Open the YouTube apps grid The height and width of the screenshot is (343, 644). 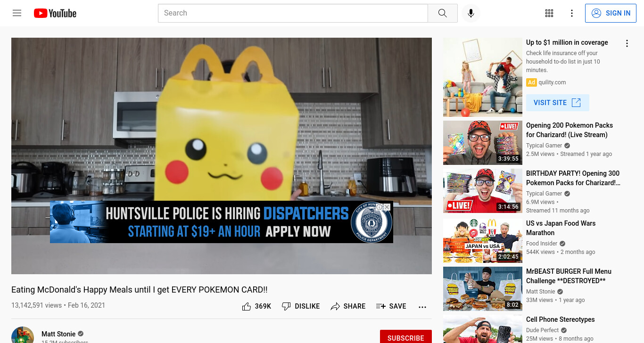[x=549, y=13]
